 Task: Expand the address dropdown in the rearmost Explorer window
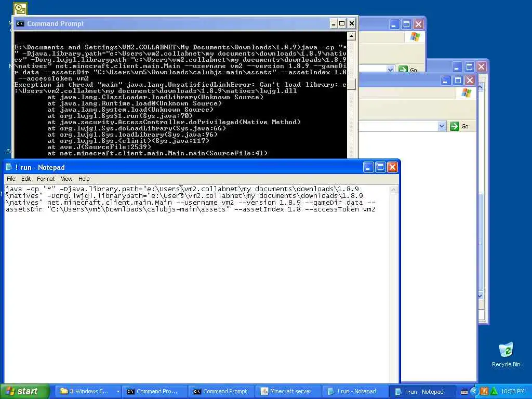coord(390,69)
